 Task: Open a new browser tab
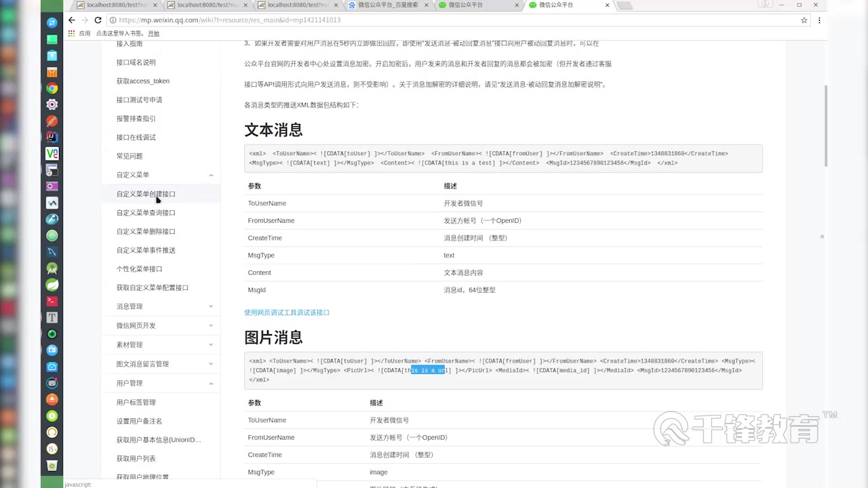click(625, 5)
